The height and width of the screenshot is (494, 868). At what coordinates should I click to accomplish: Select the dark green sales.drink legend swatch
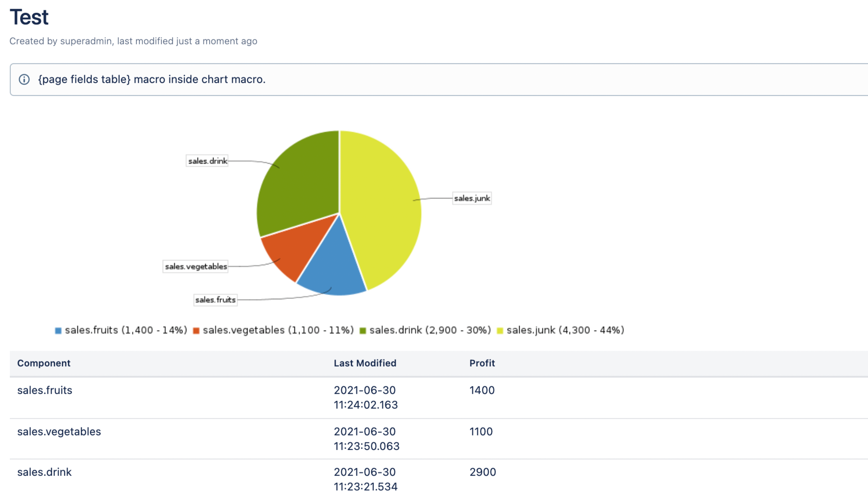pyautogui.click(x=364, y=330)
